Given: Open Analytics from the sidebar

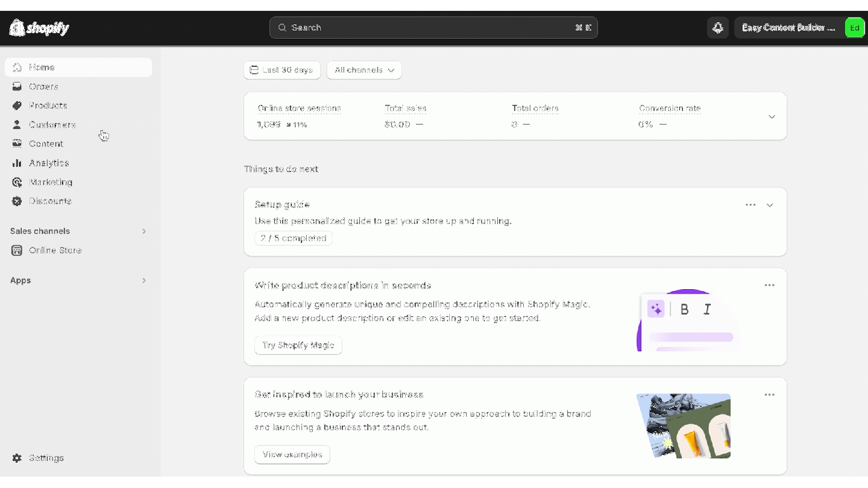Looking at the screenshot, I should point(49,163).
